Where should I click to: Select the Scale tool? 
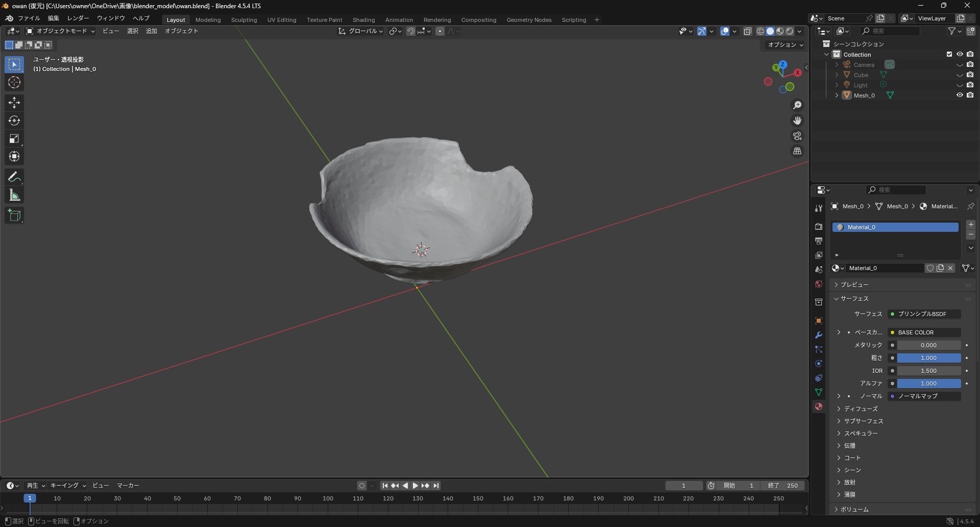tap(14, 138)
